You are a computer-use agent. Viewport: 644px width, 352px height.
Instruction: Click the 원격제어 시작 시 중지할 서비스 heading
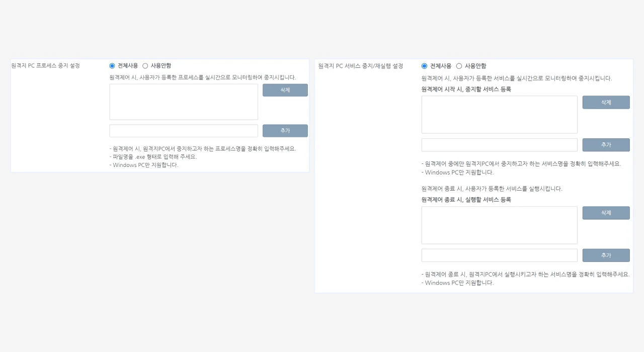pyautogui.click(x=466, y=89)
